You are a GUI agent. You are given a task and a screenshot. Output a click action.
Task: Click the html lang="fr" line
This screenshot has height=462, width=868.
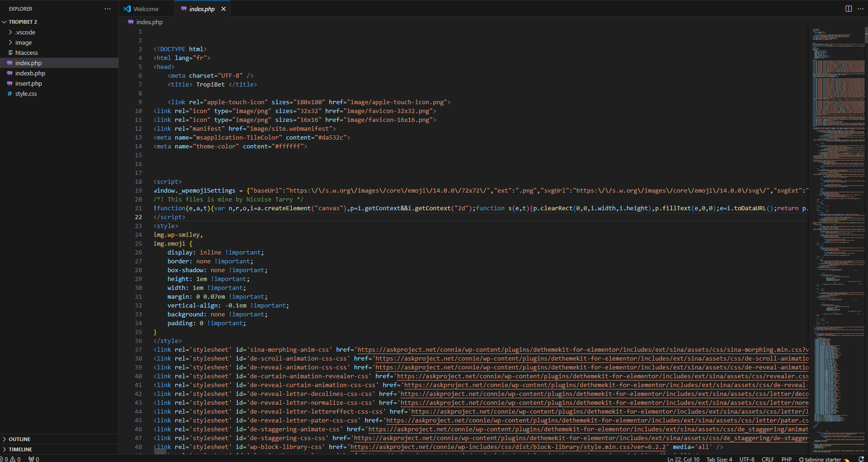coord(182,58)
